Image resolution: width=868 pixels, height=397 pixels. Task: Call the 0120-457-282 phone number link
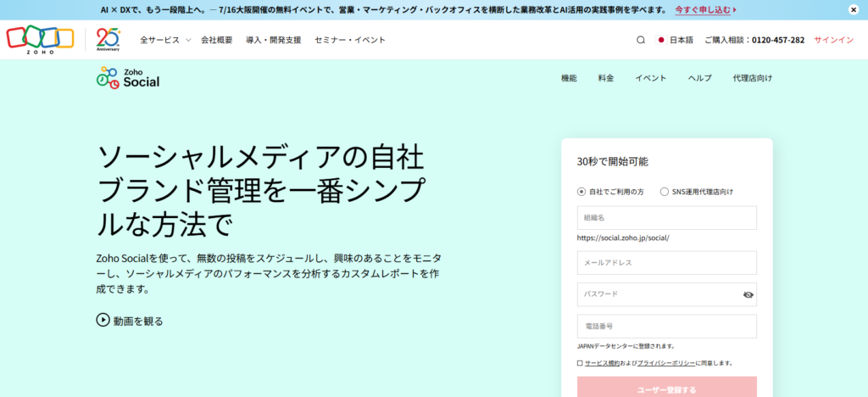pos(778,40)
